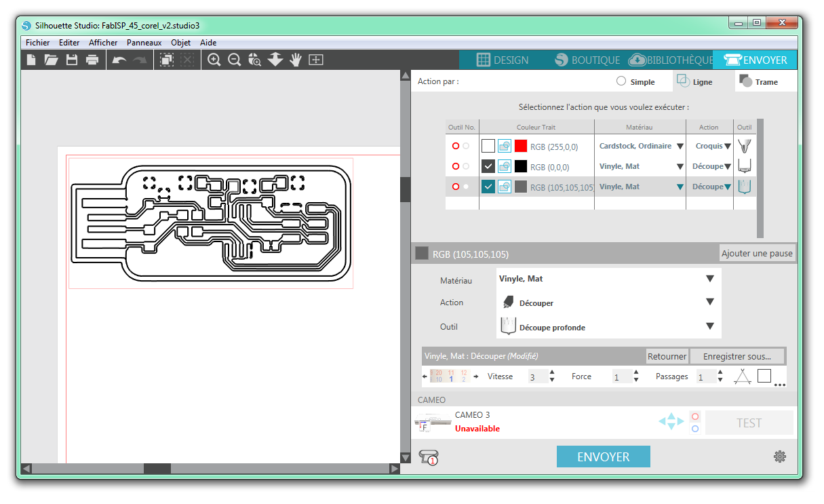Select the drag zoom tool
Viewport: 824px width, 504px height.
[255, 60]
